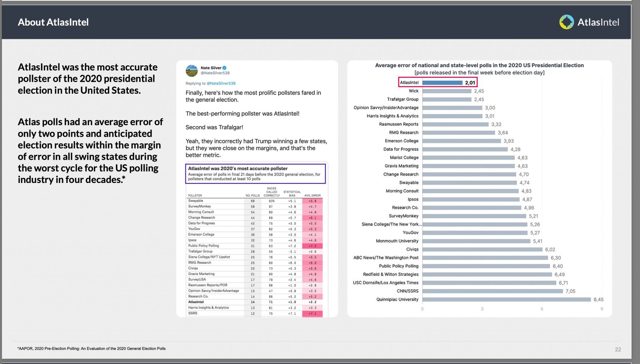Click the Wick bar in the chart
This screenshot has width=640, height=364.
pyautogui.click(x=447, y=91)
